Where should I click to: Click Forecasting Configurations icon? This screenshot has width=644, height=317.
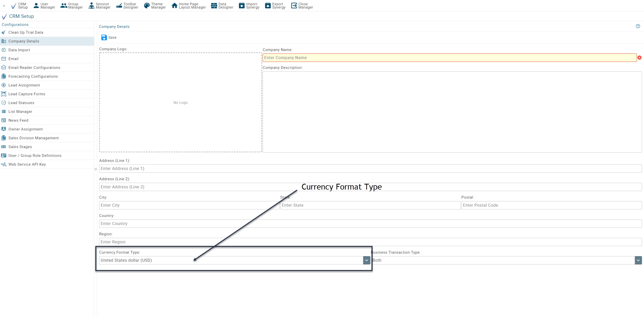tap(4, 76)
